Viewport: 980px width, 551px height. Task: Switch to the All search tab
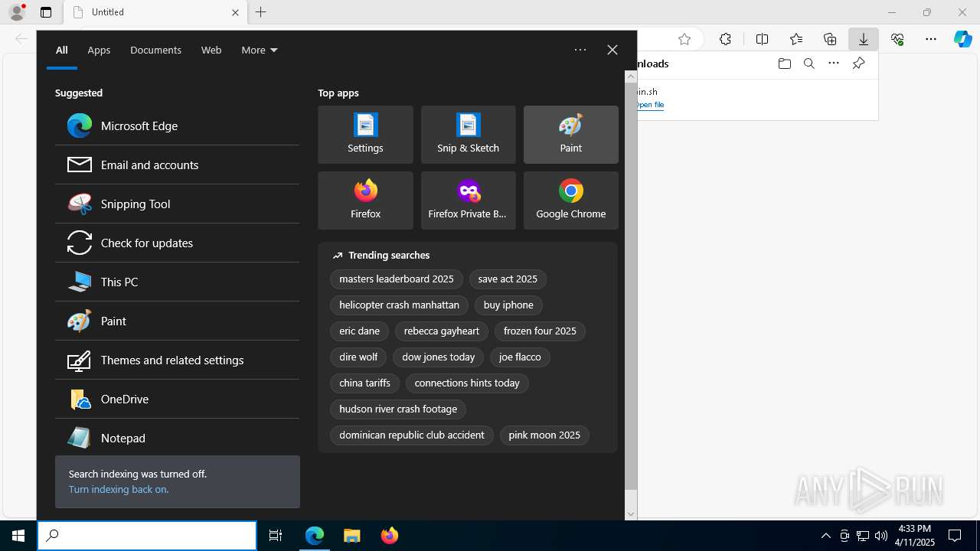coord(62,50)
